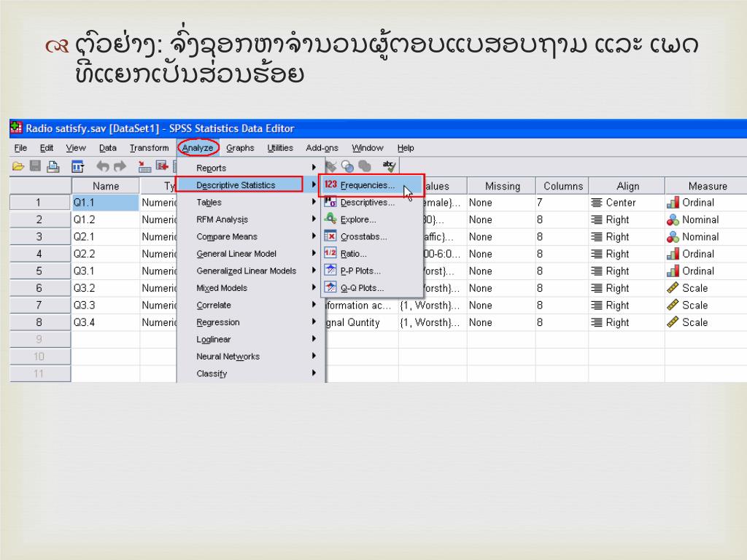This screenshot has height=560, width=747.
Task: Click the Missing column header
Action: [x=502, y=186]
